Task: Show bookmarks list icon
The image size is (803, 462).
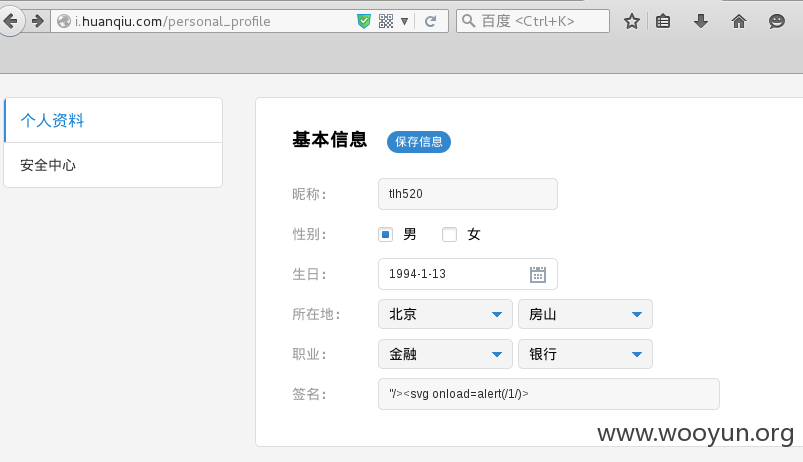Action: [663, 21]
